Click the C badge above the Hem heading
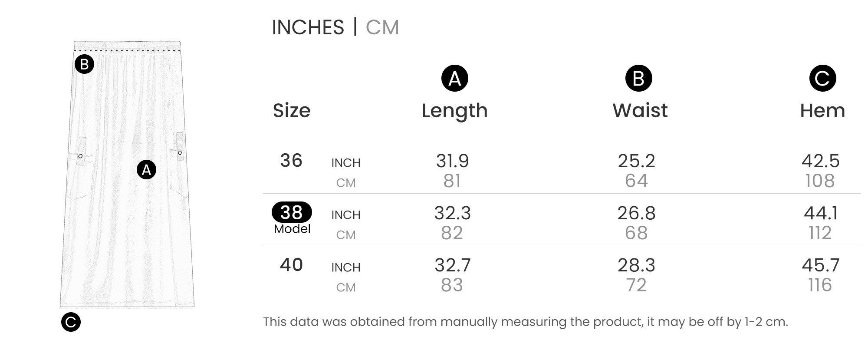This screenshot has width=868, height=350. pyautogui.click(x=822, y=79)
